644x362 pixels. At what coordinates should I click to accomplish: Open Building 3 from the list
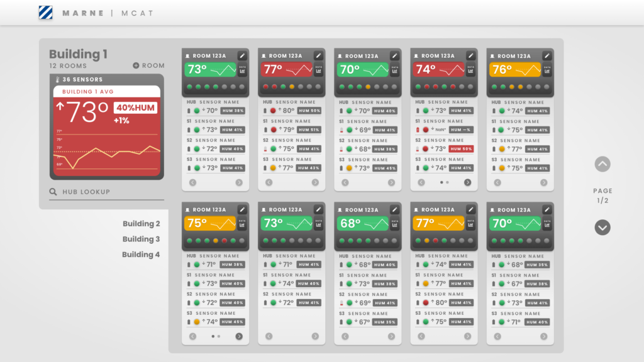141,239
